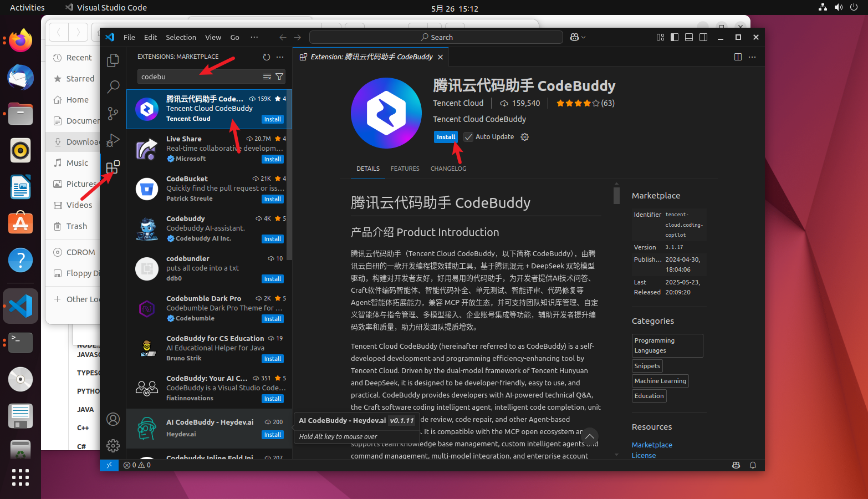Open the Tencent Cloud publisher link
The height and width of the screenshot is (499, 868).
click(x=458, y=103)
